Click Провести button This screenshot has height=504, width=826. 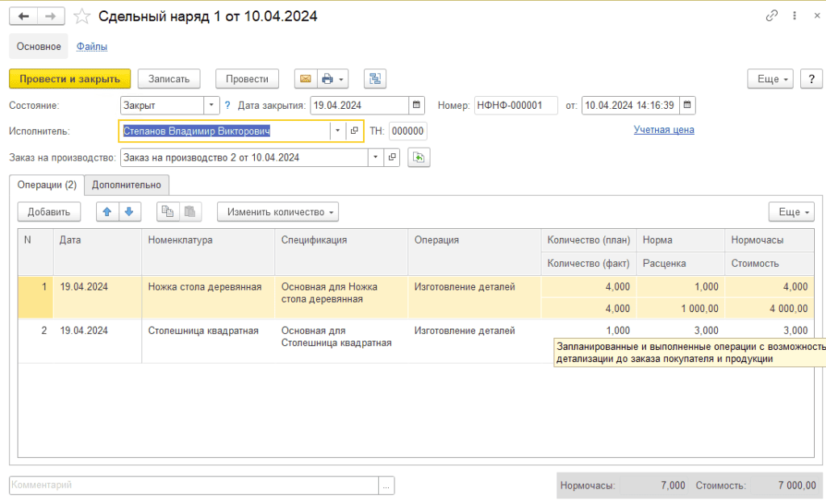pos(247,79)
